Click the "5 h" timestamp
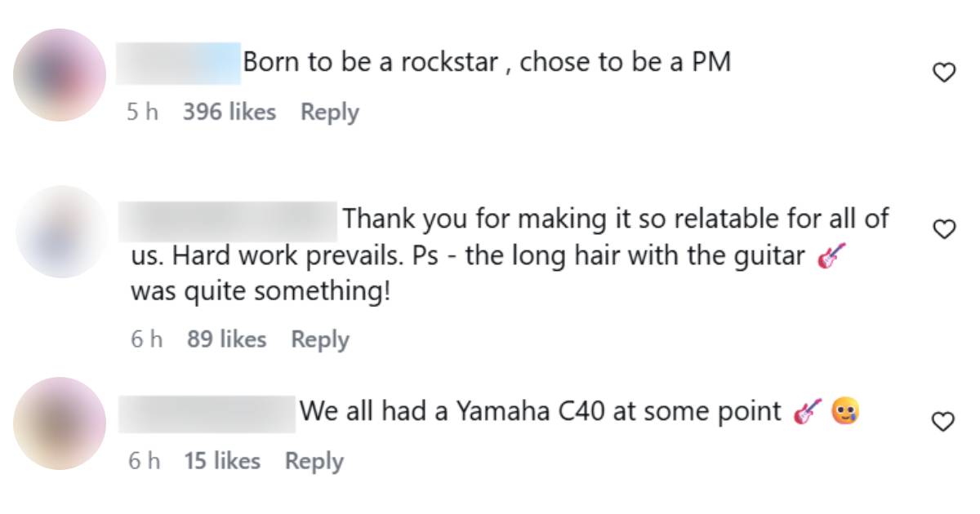This screenshot has height=514, width=980. [142, 113]
